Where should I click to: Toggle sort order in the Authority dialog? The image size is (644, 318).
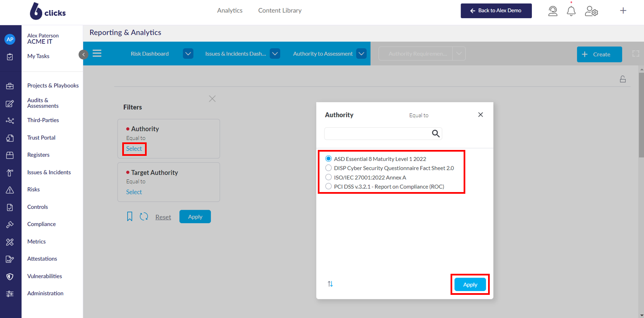click(330, 283)
